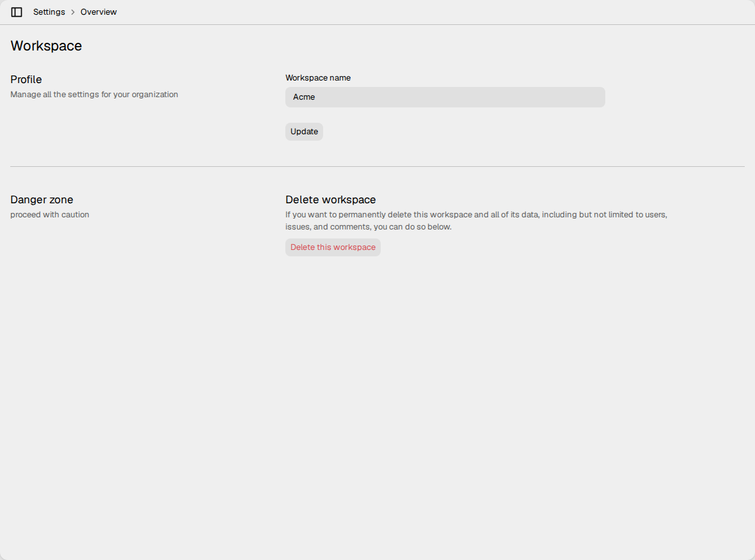The image size is (755, 560).
Task: Click 'Manage all the settings for your organization'
Action: [x=95, y=95]
